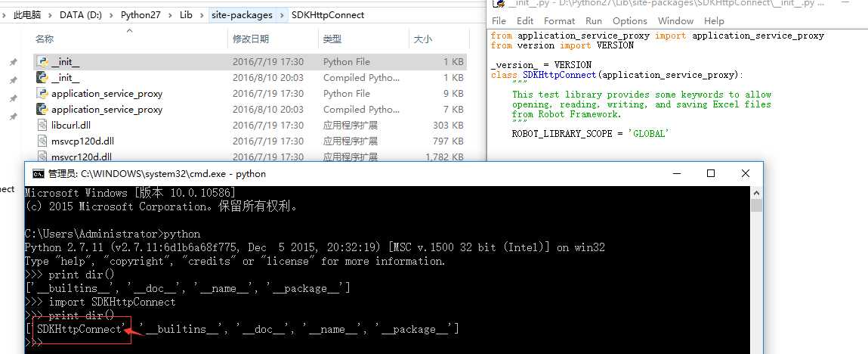Click the first pin icon in Explorer sidebar
868x354 pixels.
[x=14, y=63]
